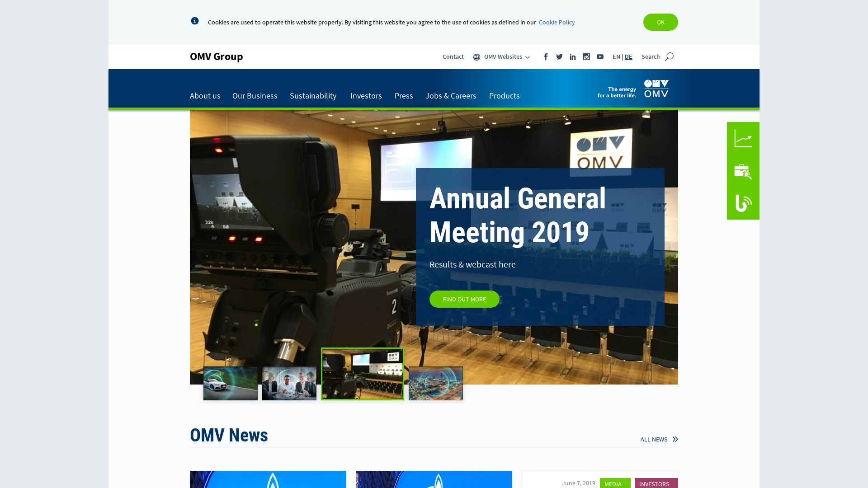The image size is (868, 488).
Task: Expand the OMV Websites dropdown
Action: tap(507, 57)
